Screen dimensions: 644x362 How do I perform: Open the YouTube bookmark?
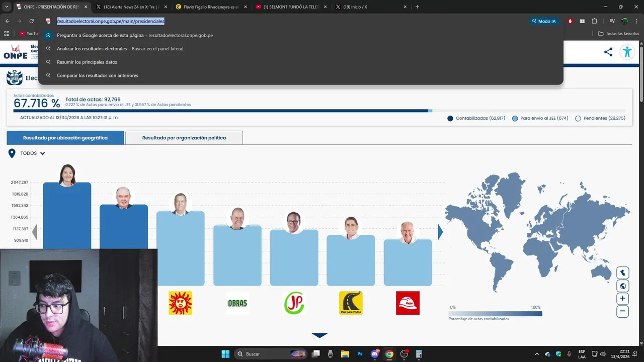pos(29,34)
